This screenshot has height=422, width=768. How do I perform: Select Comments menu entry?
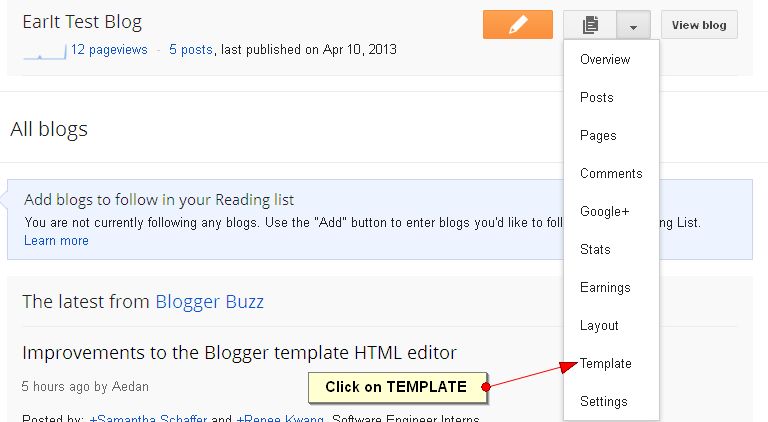pyautogui.click(x=611, y=173)
